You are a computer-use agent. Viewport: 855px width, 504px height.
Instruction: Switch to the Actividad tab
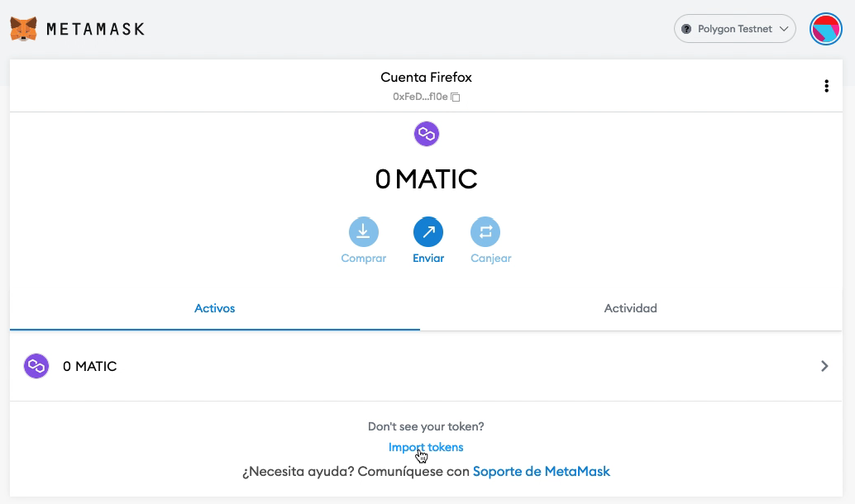pyautogui.click(x=631, y=308)
